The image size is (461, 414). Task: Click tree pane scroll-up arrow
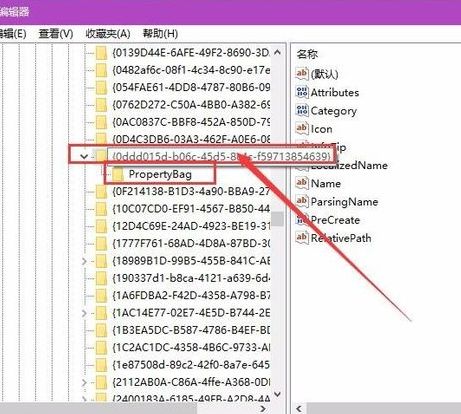(277, 52)
